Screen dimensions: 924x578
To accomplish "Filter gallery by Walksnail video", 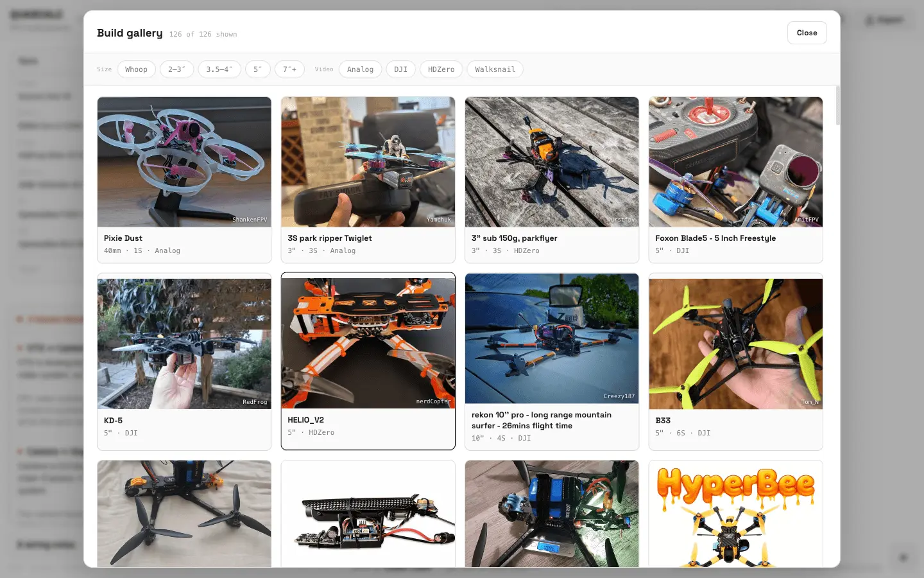I will (495, 69).
